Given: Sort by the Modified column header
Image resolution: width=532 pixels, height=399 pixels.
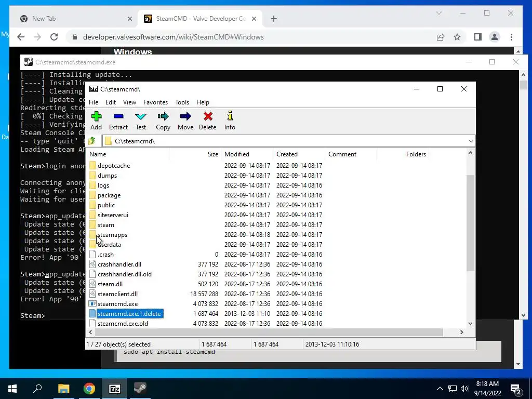Looking at the screenshot, I should tap(247, 154).
